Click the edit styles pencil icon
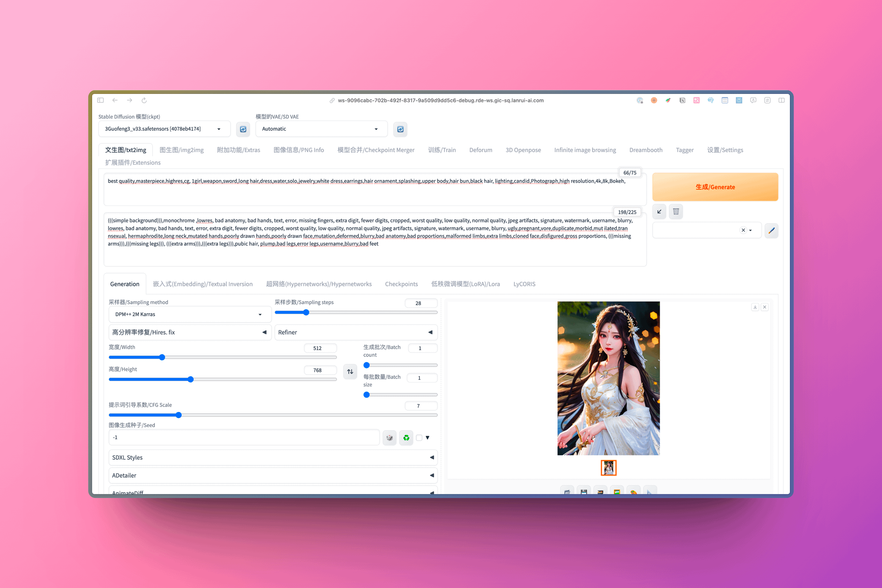Screen dimensions: 882x588 (771, 230)
